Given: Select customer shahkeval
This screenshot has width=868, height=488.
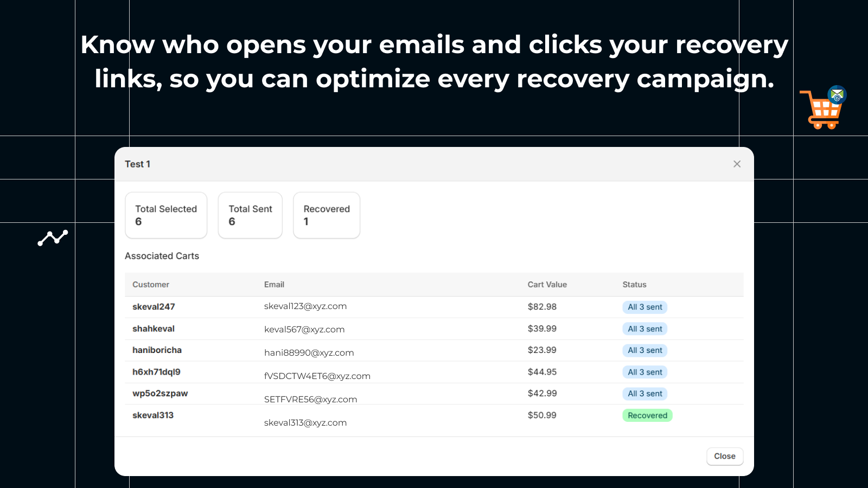Looking at the screenshot, I should point(154,329).
